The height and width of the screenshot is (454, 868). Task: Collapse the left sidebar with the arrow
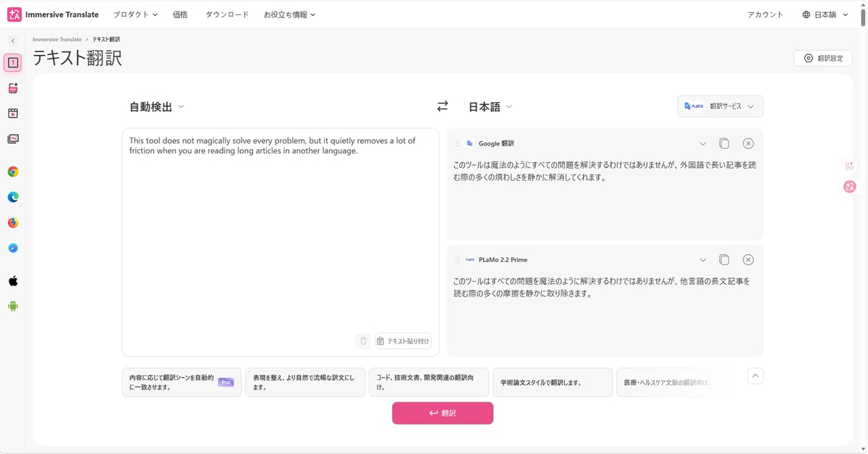[13, 41]
